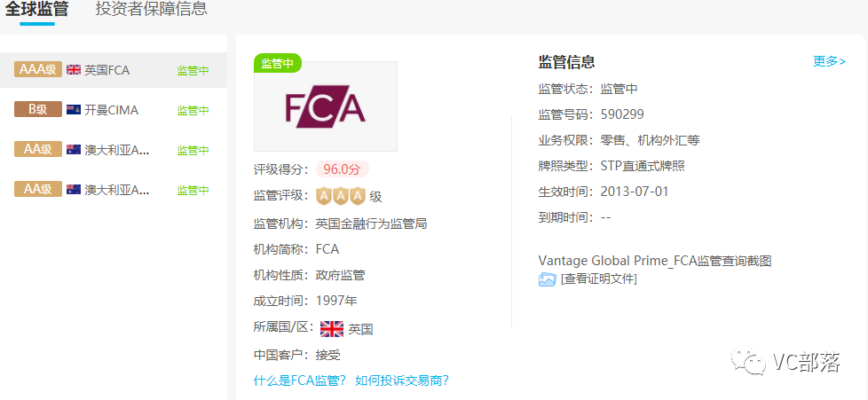Select 英国FCA regulator entry
Screen dimensions: 868x400
point(114,70)
